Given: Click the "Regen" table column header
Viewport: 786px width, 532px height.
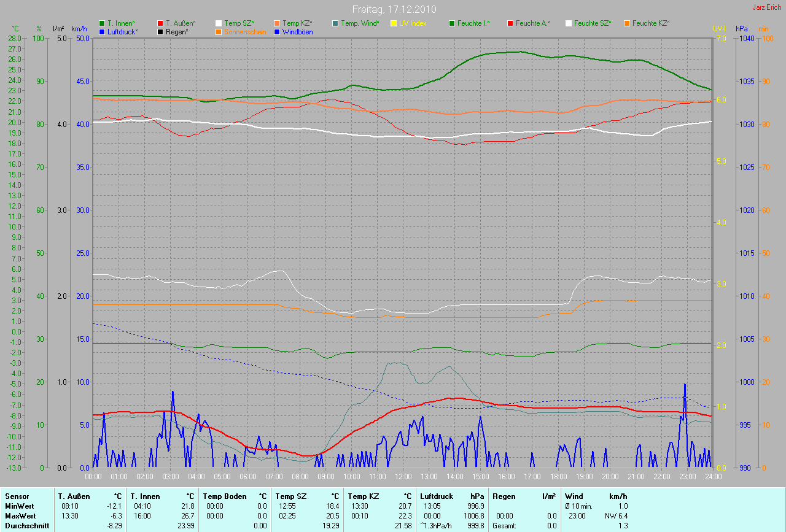Looking at the screenshot, I should [x=504, y=496].
